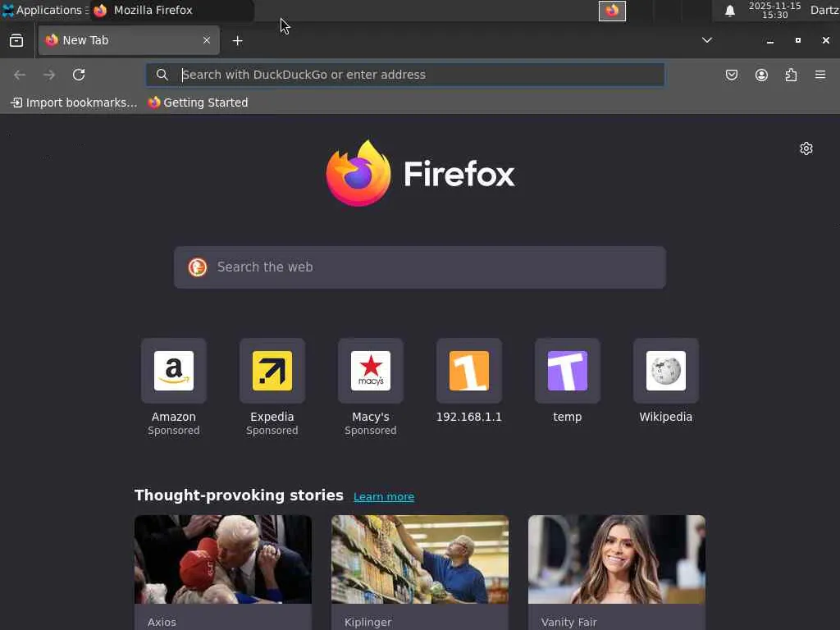Open a new tab with plus button
The width and height of the screenshot is (840, 630).
[x=237, y=41]
